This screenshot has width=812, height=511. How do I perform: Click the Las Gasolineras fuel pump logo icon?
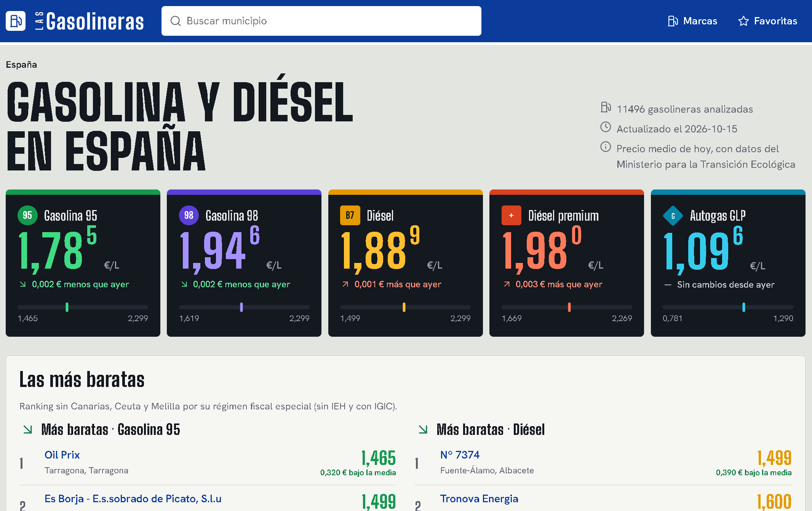16,21
